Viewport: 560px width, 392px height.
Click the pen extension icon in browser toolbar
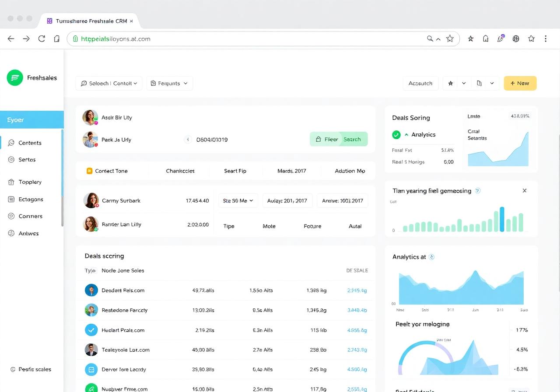click(x=501, y=38)
